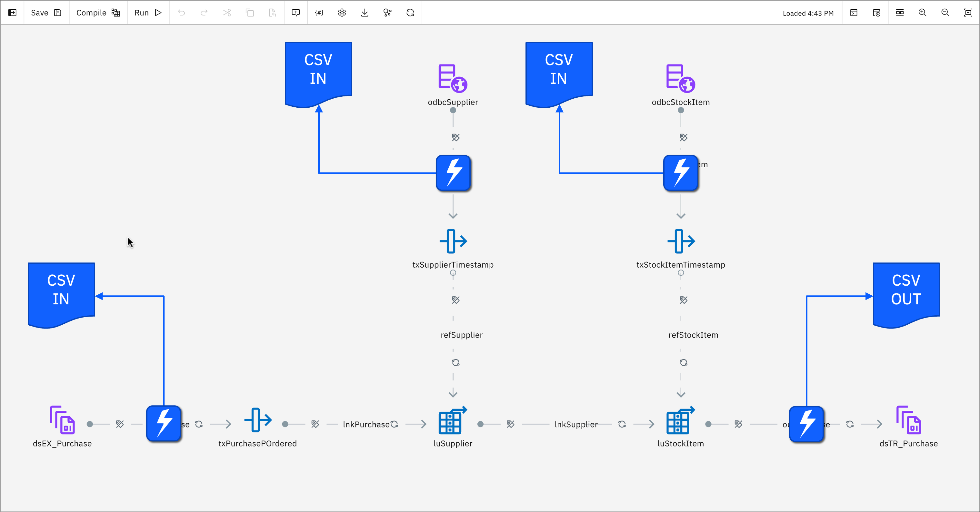Toggle the arrange layout icon in toolbar
Screen dimensions: 980x512
click(899, 13)
